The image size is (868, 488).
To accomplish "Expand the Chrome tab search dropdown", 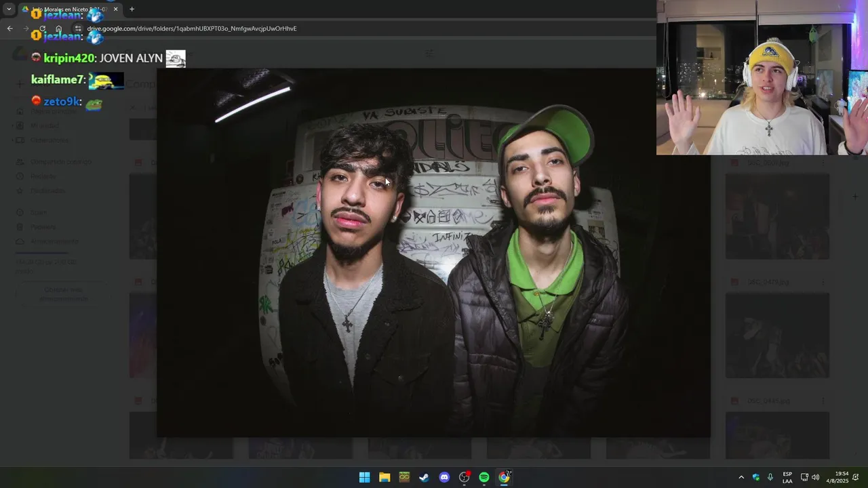I will pyautogui.click(x=8, y=9).
